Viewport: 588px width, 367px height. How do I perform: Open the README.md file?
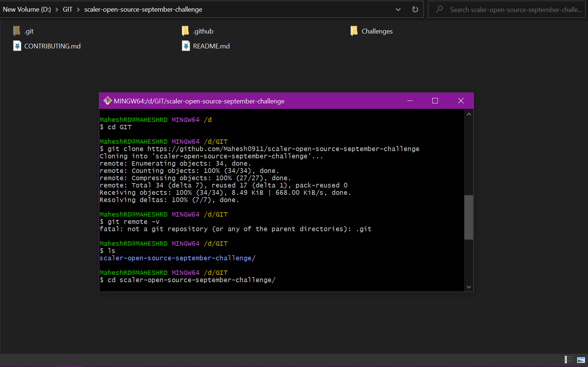[x=211, y=46]
